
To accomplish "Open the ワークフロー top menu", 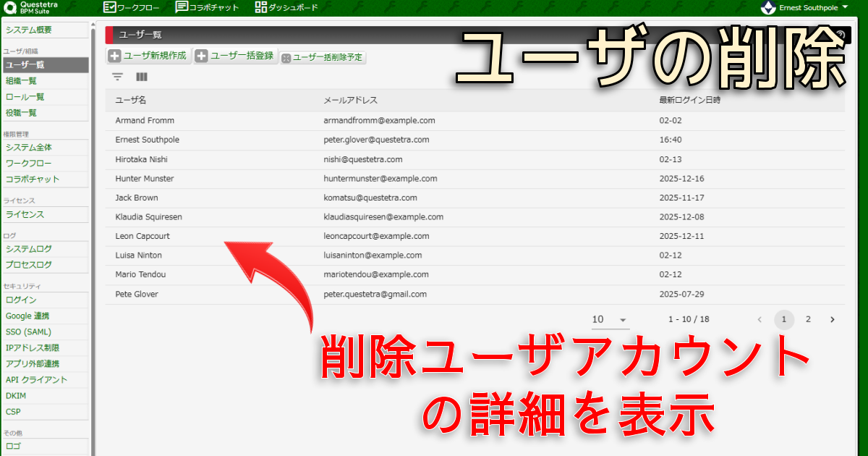I will tap(132, 8).
